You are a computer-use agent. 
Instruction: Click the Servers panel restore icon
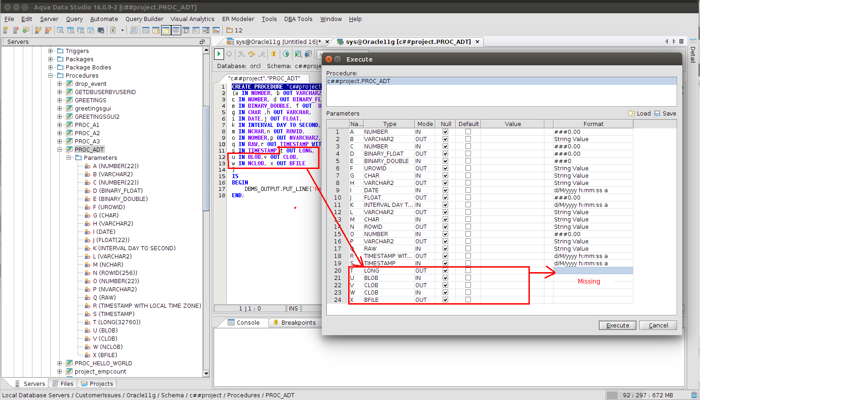click(x=202, y=42)
